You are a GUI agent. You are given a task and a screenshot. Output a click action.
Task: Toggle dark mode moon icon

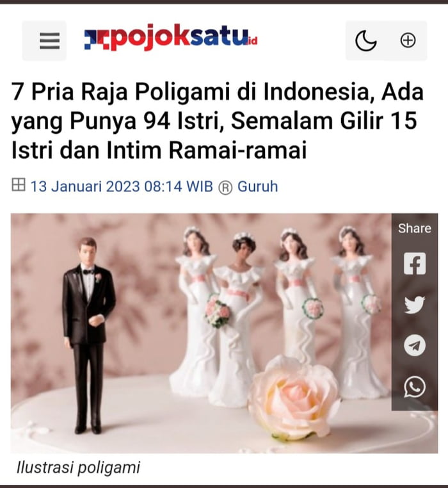[x=365, y=40]
